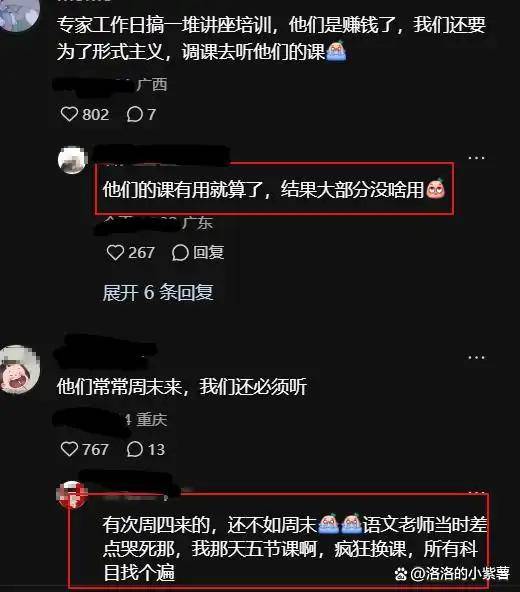Click the 回复 reply text link
Viewport: 520px width, 592px height.
[209, 252]
